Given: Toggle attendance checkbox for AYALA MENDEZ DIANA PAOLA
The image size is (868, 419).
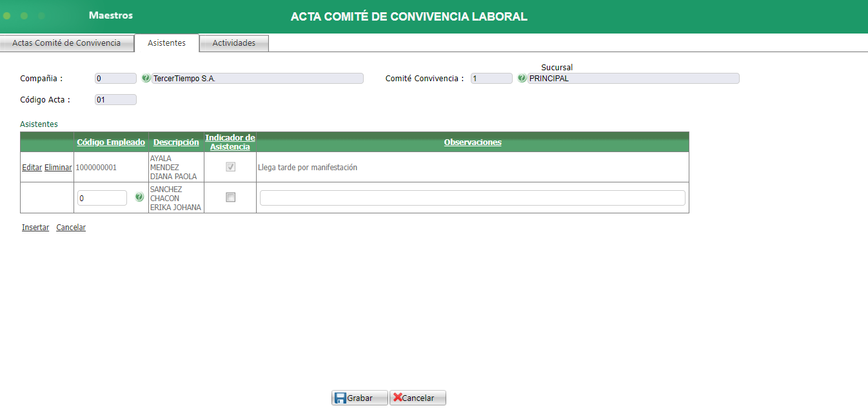Looking at the screenshot, I should [x=230, y=166].
